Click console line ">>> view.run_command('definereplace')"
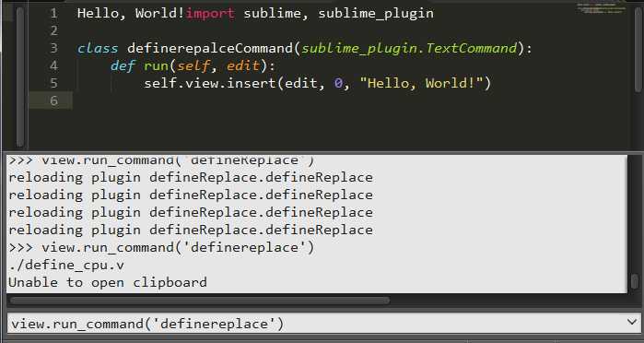Screen dimensions: 644x343 tap(161, 248)
